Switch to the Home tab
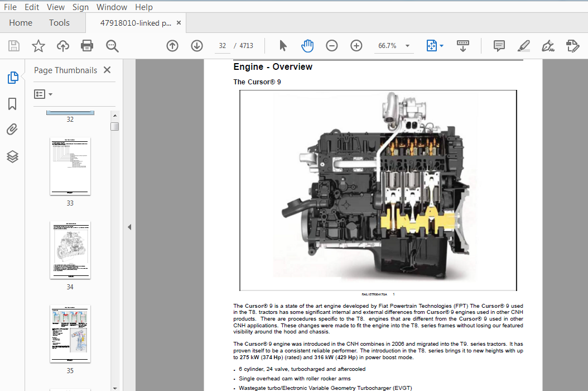The width and height of the screenshot is (588, 391). point(21,23)
